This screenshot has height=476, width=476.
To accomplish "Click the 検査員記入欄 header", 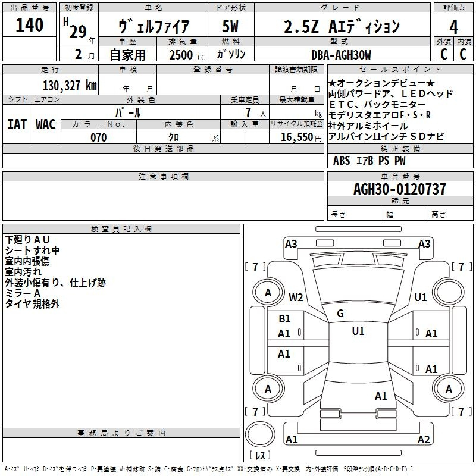I will pyautogui.click(x=121, y=229).
